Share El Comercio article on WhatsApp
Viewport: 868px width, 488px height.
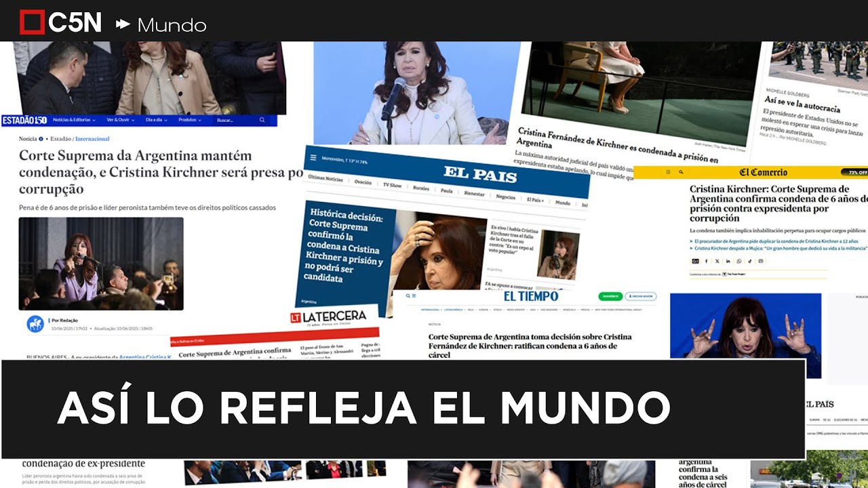click(739, 261)
